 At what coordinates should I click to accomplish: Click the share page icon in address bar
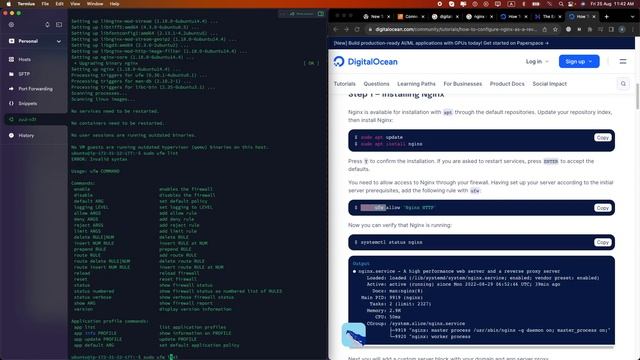(x=544, y=29)
